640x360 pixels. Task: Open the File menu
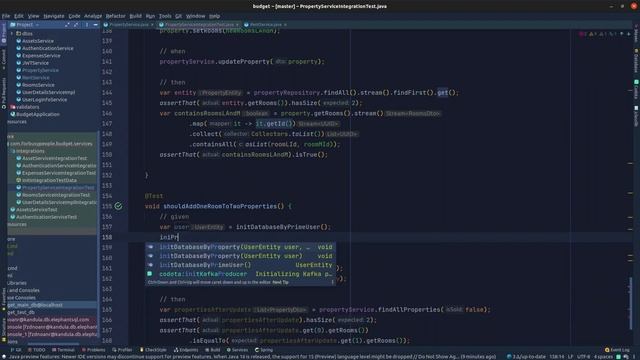(x=6, y=16)
